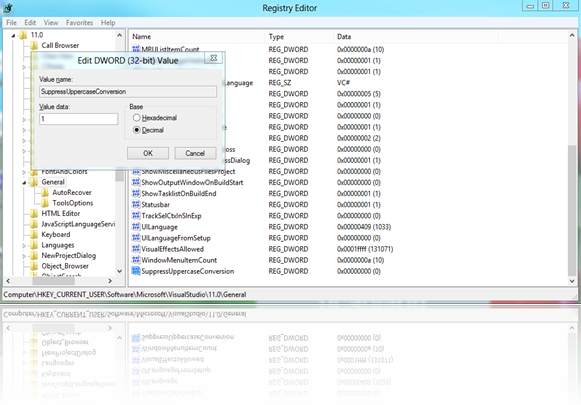Screen dimensions: 581x405
Task: Select the UILanguage value name
Action: point(159,227)
